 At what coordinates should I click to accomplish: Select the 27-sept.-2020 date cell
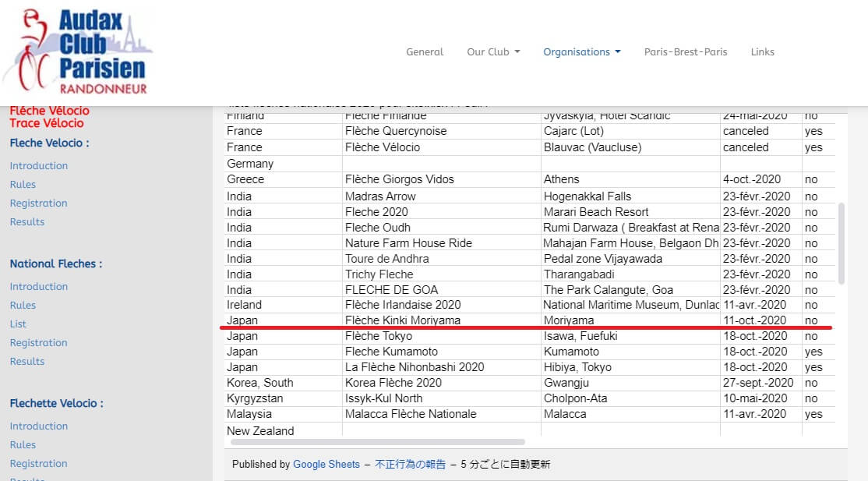pyautogui.click(x=761, y=382)
